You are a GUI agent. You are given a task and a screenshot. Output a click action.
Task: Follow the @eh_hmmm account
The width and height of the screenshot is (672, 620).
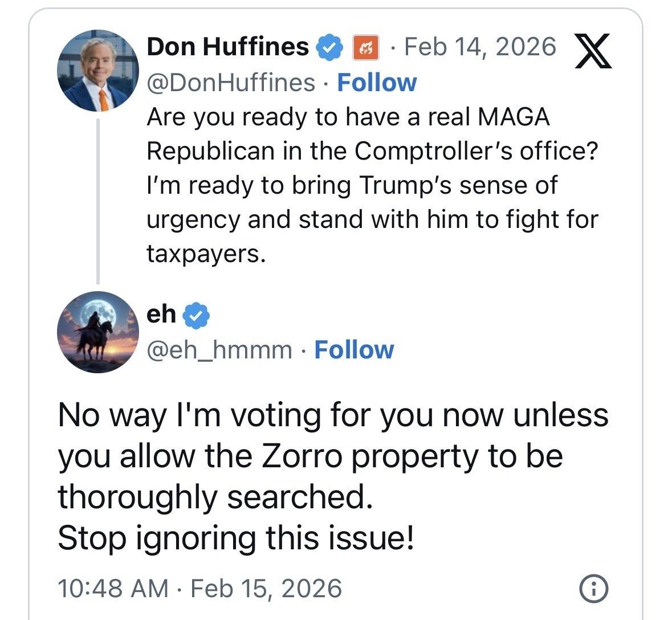coord(354,350)
